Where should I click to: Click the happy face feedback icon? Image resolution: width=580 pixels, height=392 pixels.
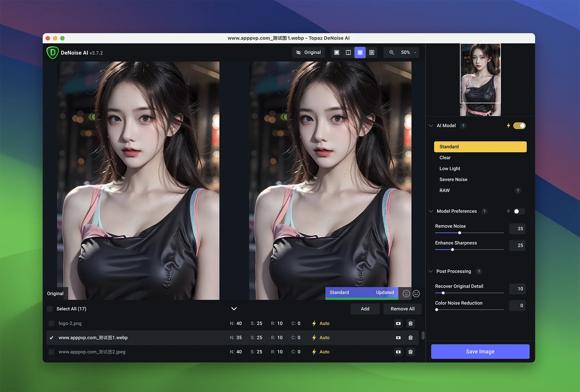tap(406, 293)
